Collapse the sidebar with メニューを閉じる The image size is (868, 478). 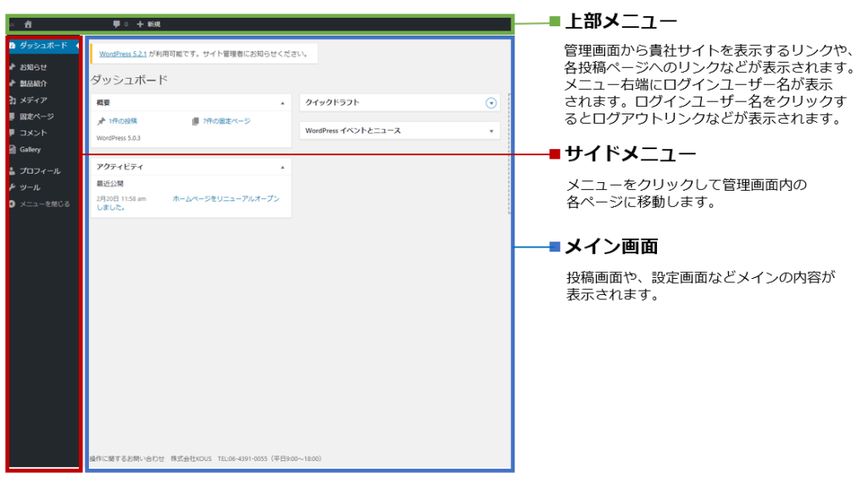tap(44, 204)
